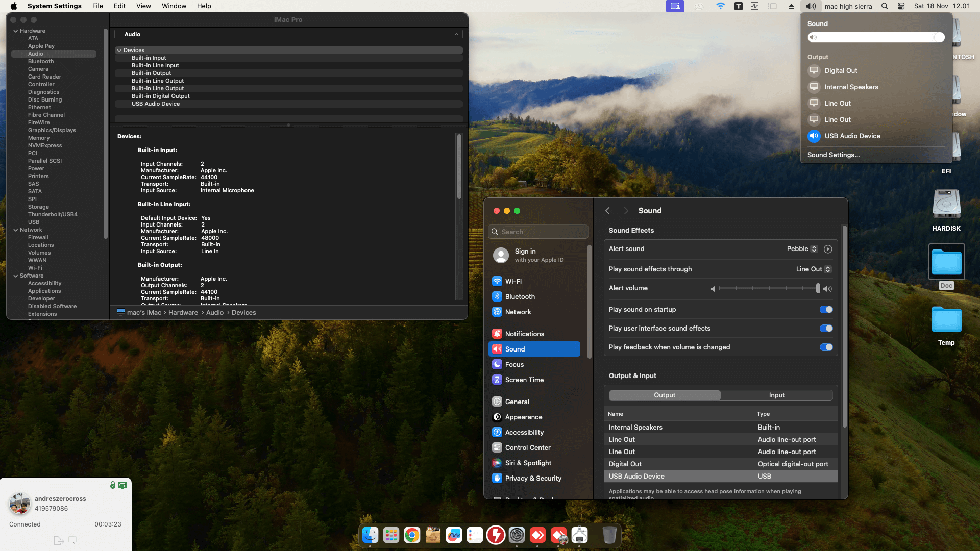Select the Built-in Digital Output device row
Viewport: 980px width, 551px height.
289,96
